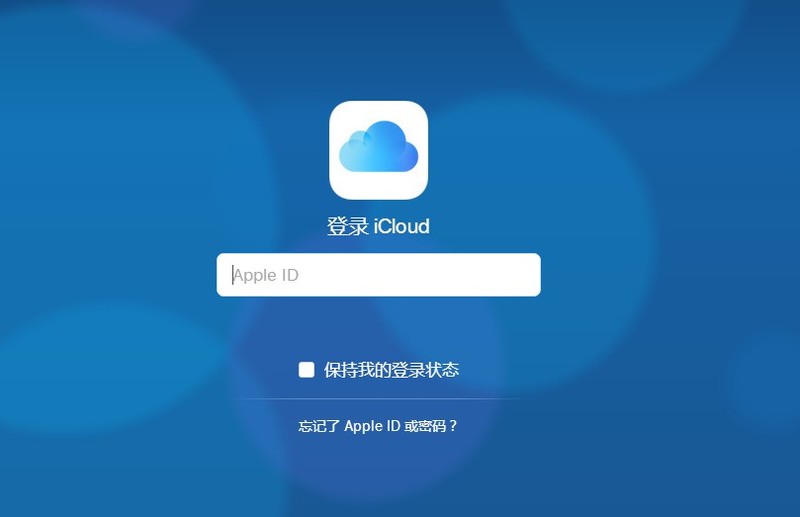Click the 保持我的登录状态 label text
Screen dimensions: 800x517
[x=391, y=370]
